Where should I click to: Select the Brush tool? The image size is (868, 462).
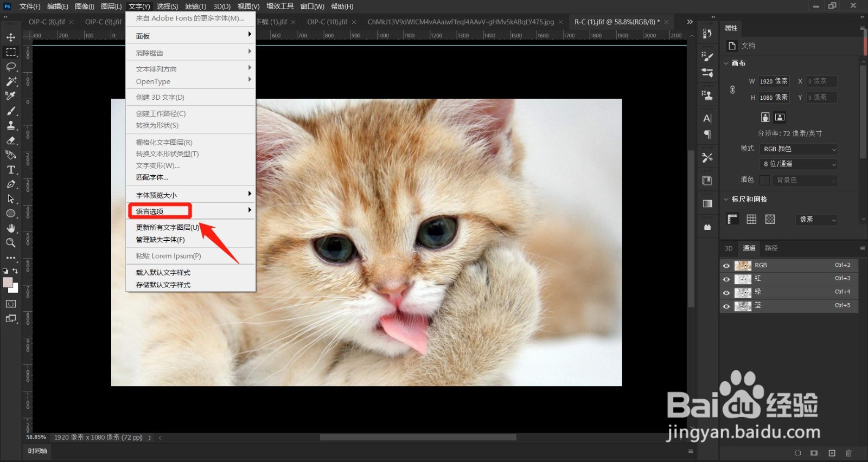[x=11, y=111]
